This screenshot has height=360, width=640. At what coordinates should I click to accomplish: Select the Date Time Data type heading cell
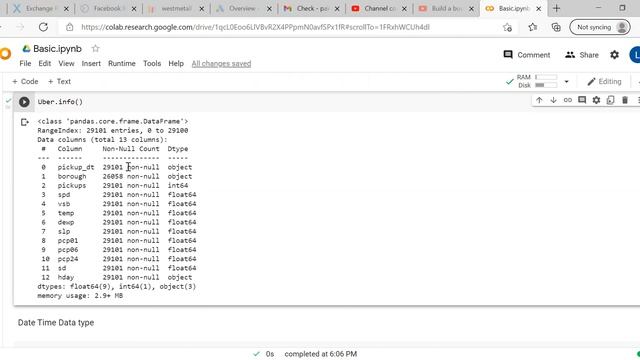click(x=56, y=322)
